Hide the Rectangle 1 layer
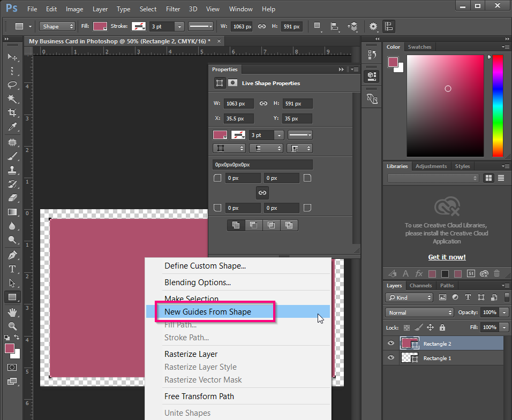 click(x=390, y=357)
